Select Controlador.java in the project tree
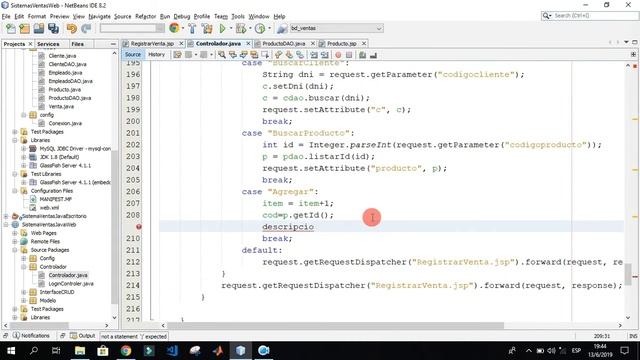640x360 pixels. click(x=68, y=275)
